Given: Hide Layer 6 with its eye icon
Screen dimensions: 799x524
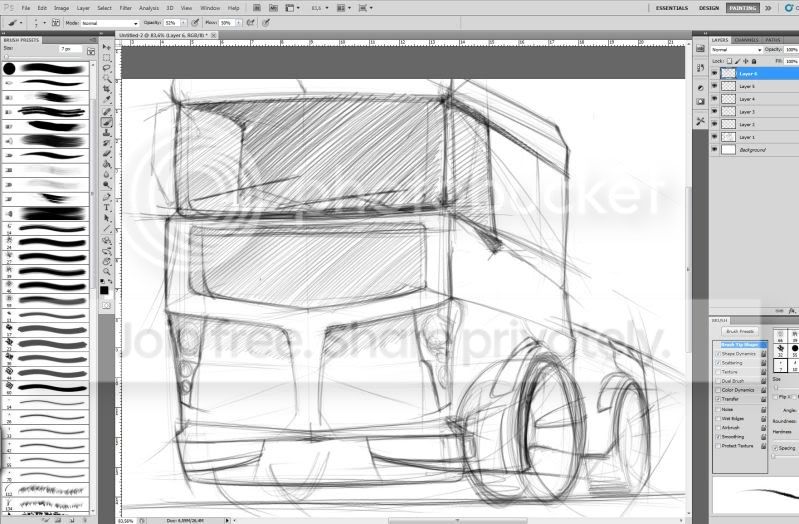Looking at the screenshot, I should [714, 73].
